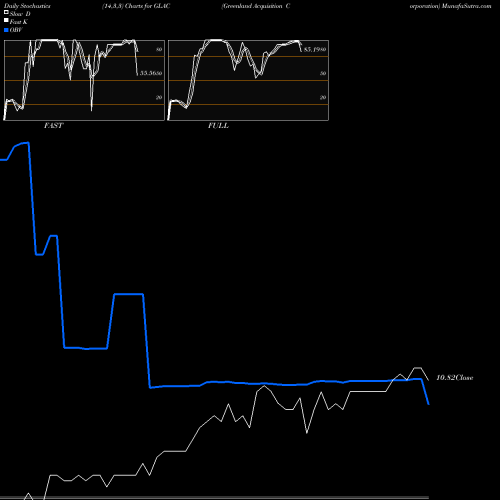
Task: Click the 'OBV' legend label
Action: 16,30
